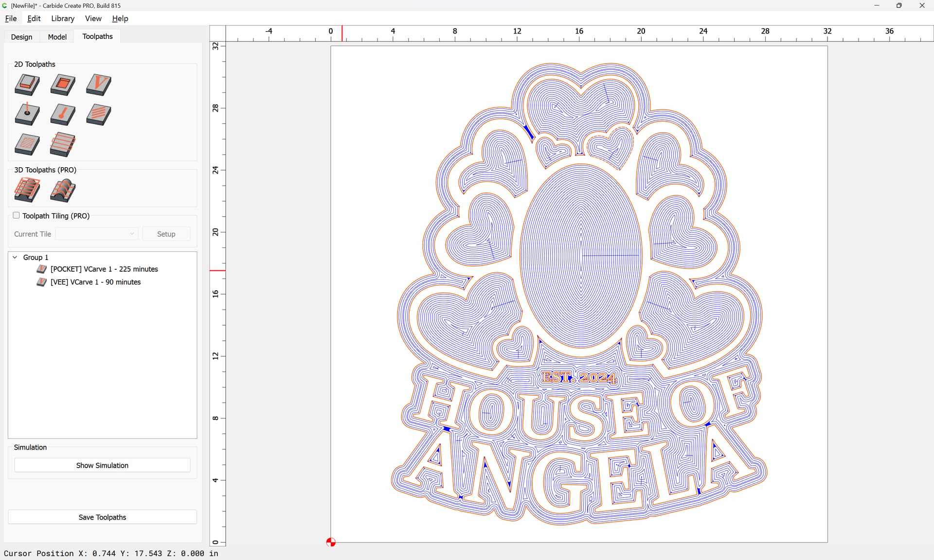
Task: Click the red zero-origin marker on canvas
Action: click(x=331, y=542)
